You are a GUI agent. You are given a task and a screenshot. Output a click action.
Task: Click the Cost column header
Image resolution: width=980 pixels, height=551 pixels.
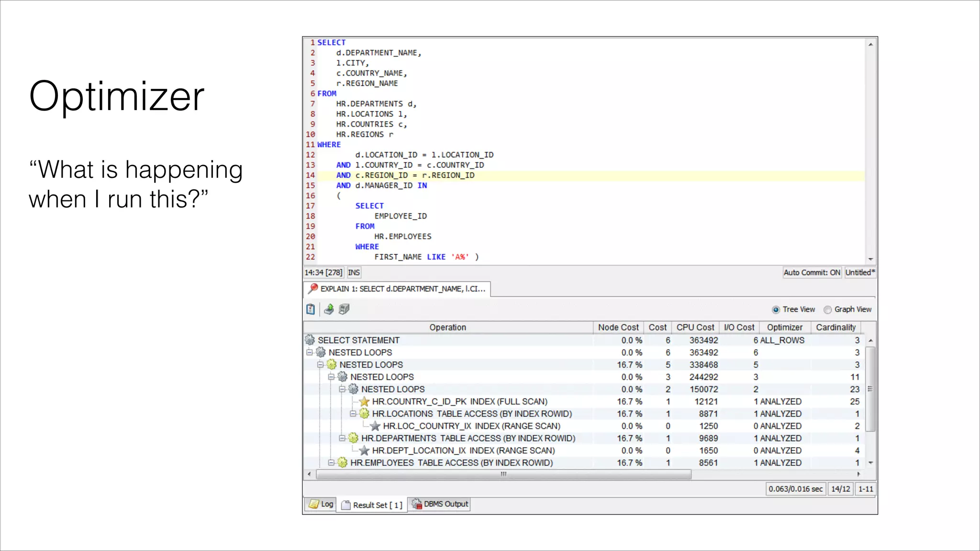pos(657,328)
